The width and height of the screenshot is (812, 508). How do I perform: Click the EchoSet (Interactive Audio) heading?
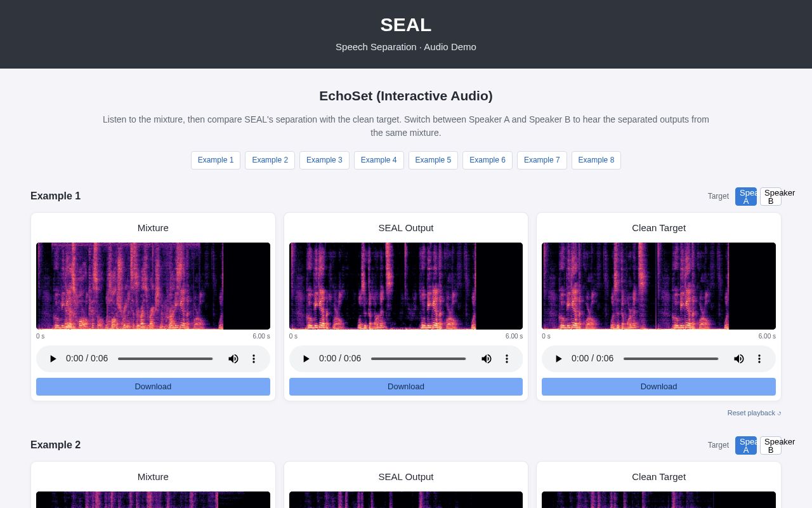pos(406,96)
